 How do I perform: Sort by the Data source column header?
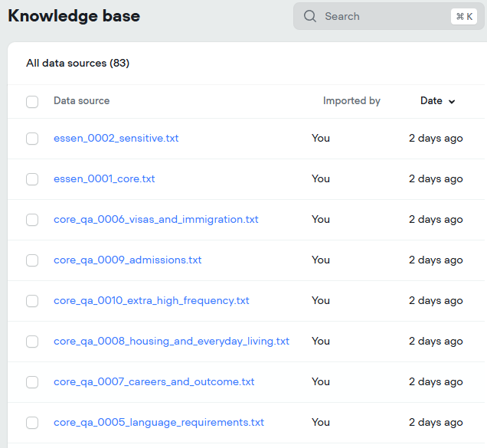[81, 100]
